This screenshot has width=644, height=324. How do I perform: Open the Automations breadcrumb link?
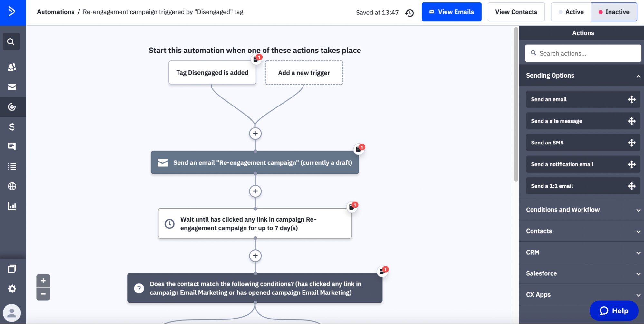point(55,12)
